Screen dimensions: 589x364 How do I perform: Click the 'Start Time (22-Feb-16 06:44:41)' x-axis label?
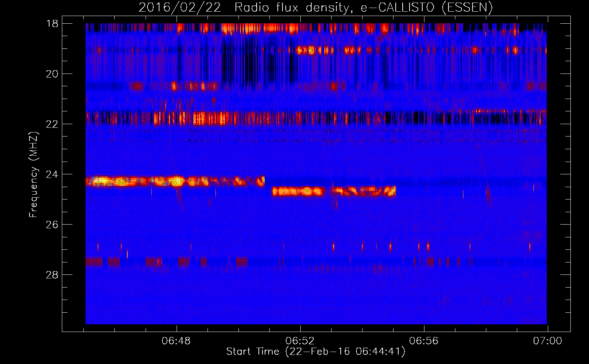(x=316, y=352)
